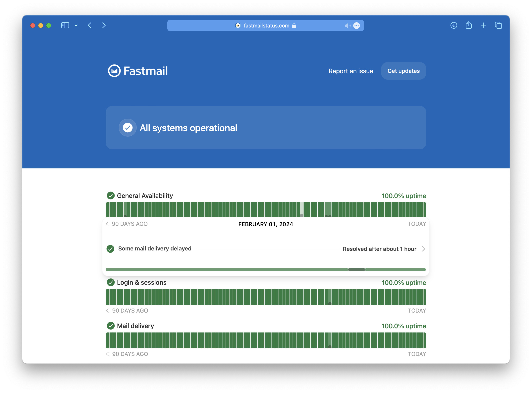Click the General Availability green check icon
The width and height of the screenshot is (532, 393).
(x=111, y=196)
